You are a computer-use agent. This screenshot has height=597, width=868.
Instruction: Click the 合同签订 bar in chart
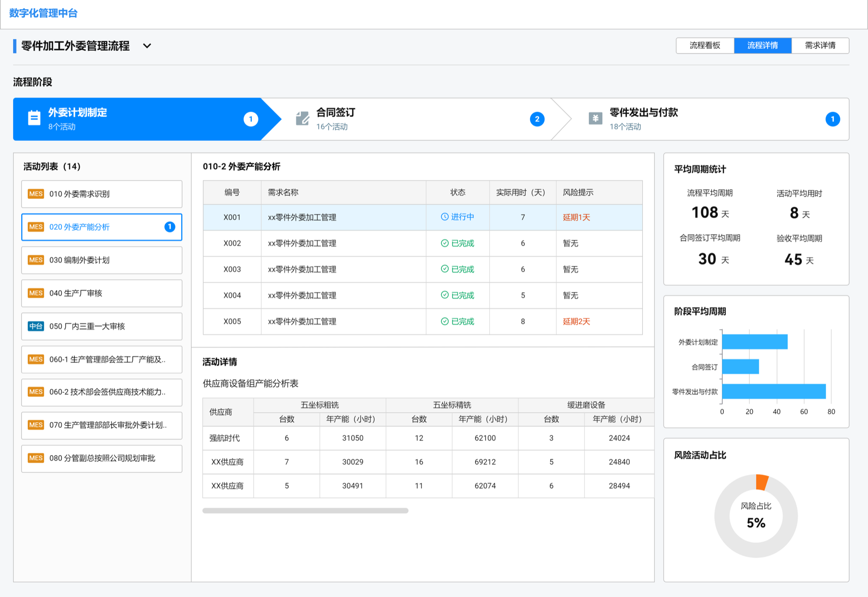[x=741, y=366]
